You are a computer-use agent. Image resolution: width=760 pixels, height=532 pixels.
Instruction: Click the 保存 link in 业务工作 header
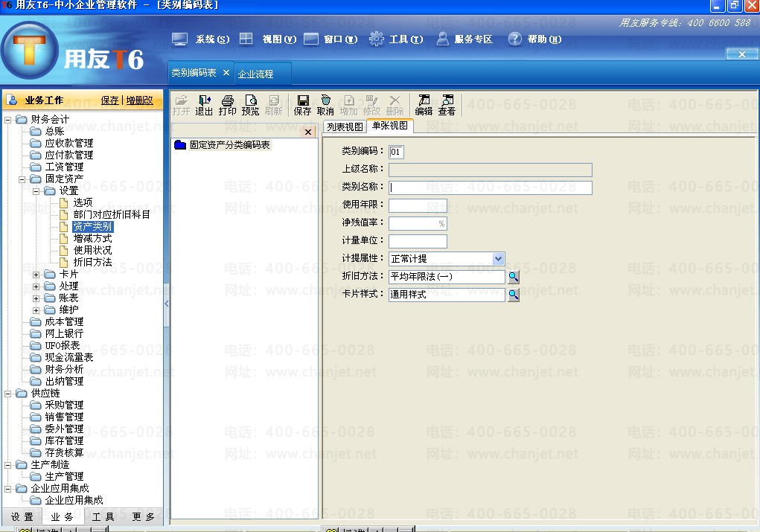tap(109, 100)
